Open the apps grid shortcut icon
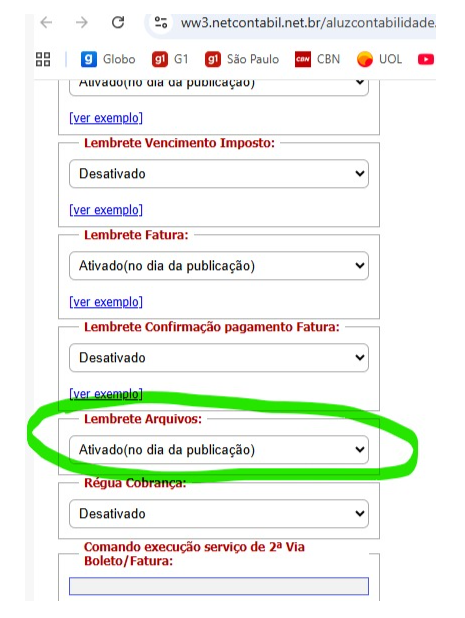 tap(43, 60)
